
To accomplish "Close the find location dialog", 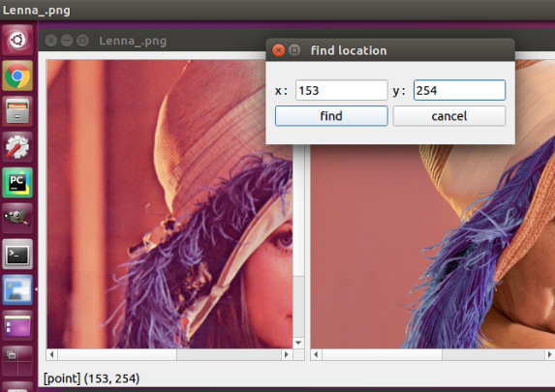I will (279, 50).
